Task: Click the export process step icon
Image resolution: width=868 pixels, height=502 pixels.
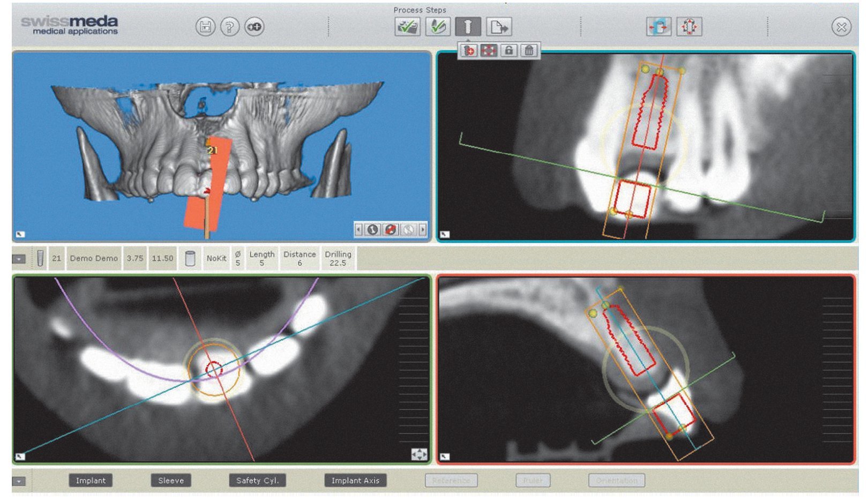Action: point(499,27)
